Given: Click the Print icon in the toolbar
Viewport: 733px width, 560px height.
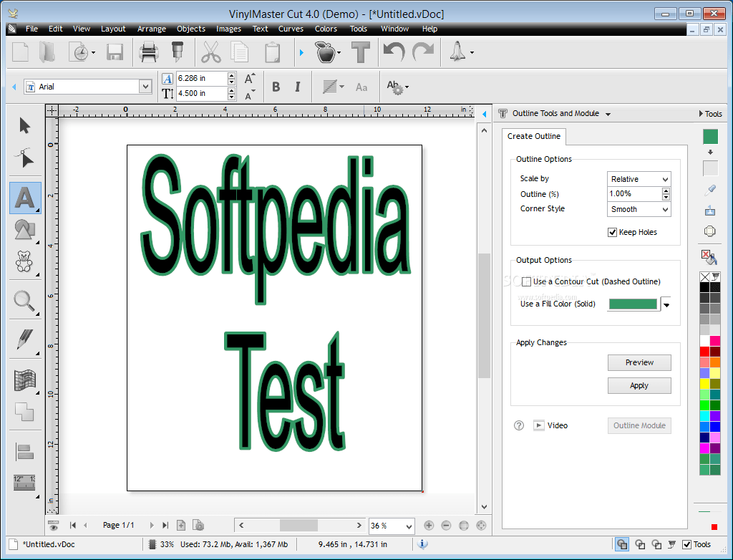Looking at the screenshot, I should [x=148, y=52].
